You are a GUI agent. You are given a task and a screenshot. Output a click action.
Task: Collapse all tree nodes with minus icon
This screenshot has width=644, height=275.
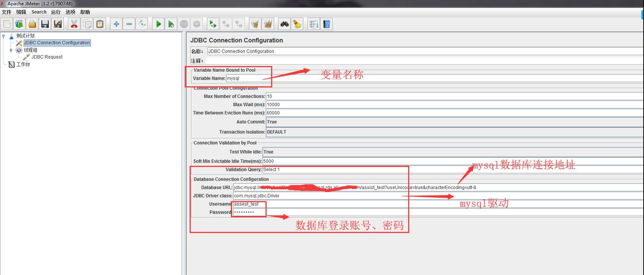129,24
